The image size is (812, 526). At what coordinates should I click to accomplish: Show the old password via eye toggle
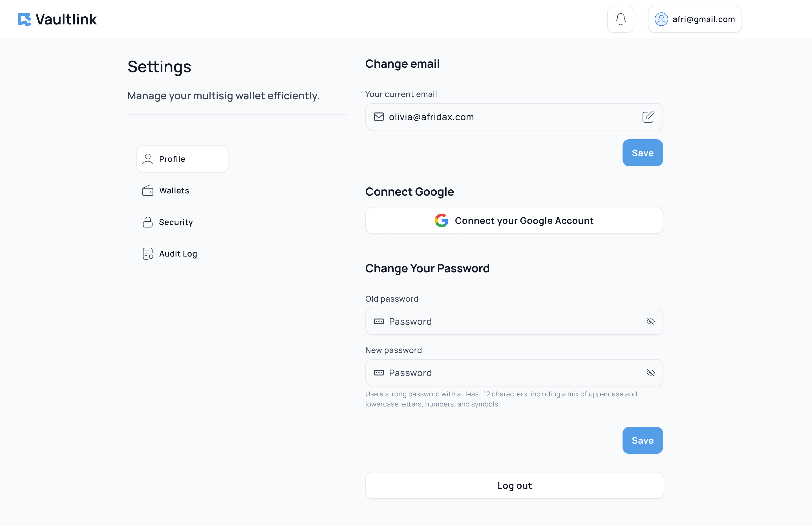(x=650, y=321)
